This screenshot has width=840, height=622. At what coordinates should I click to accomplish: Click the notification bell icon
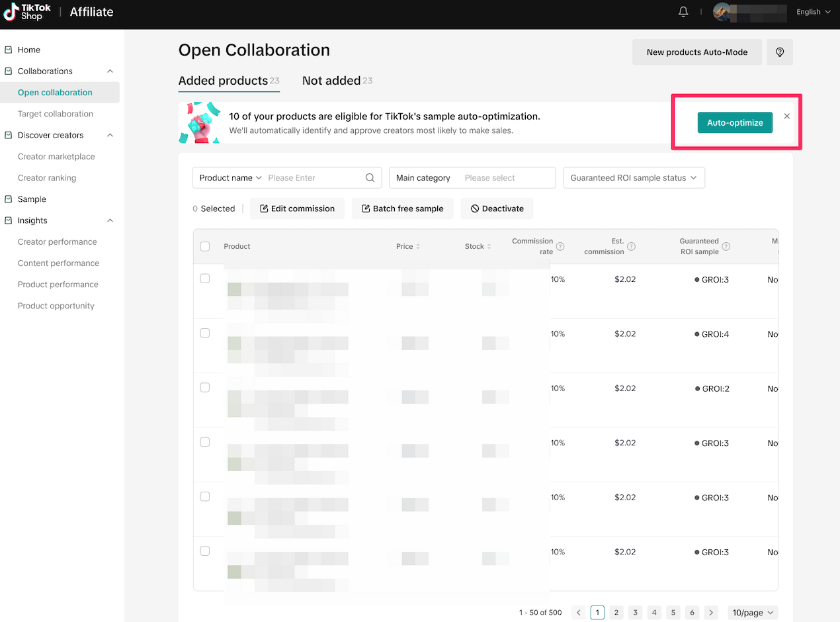683,12
